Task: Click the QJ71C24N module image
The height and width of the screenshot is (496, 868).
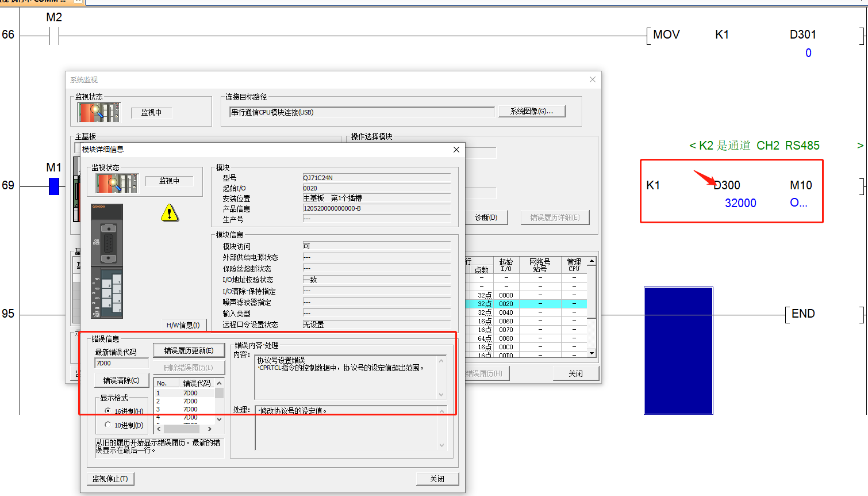Action: (107, 261)
